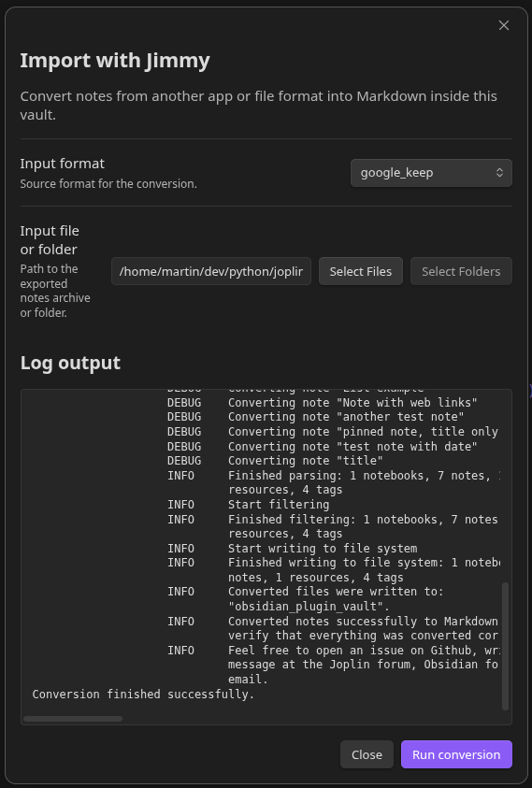532x788 pixels.
Task: Click log line 'Converting note "test note with date"'
Action: click(x=352, y=446)
